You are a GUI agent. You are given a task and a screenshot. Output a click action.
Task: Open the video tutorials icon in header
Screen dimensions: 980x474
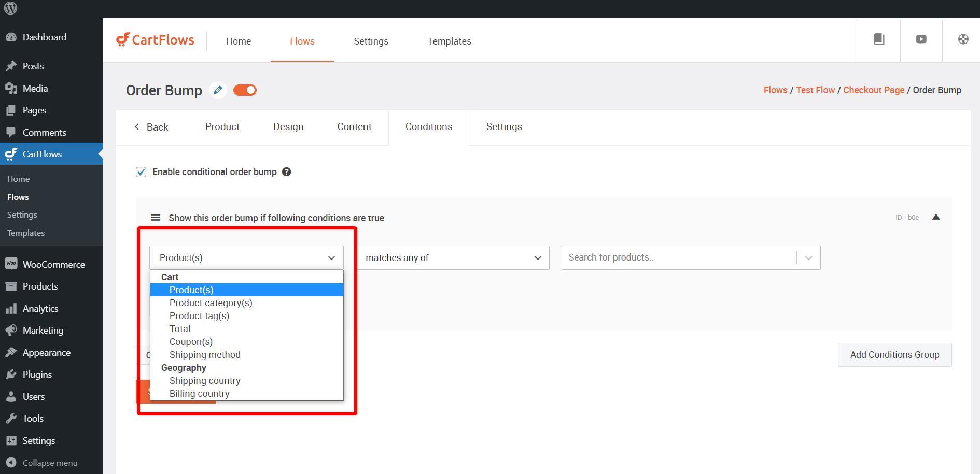click(921, 39)
